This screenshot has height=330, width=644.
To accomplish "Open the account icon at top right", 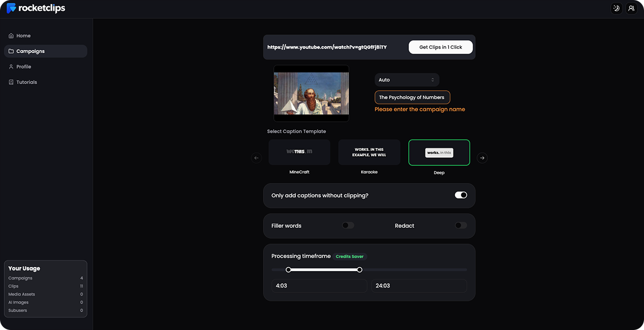I will coord(631,8).
